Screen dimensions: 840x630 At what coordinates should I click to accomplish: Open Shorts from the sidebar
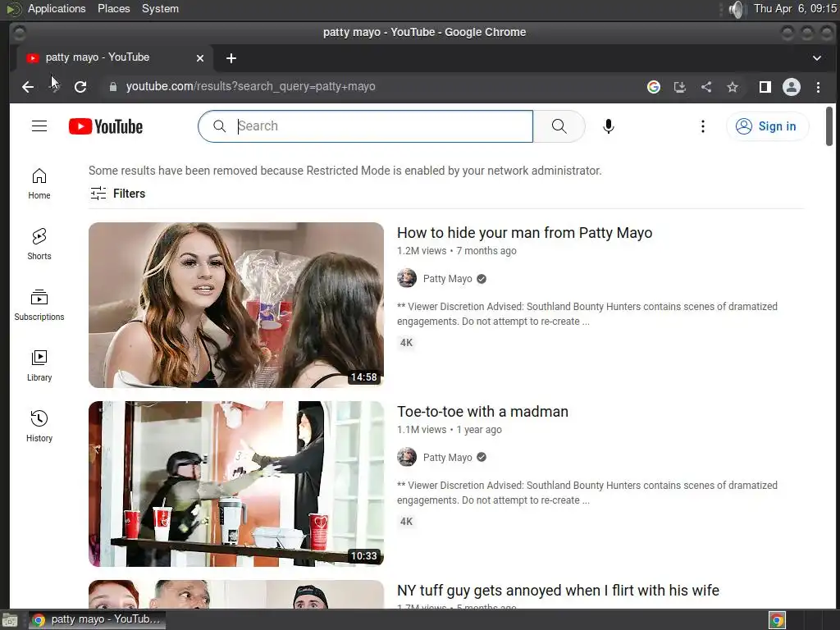(39, 244)
